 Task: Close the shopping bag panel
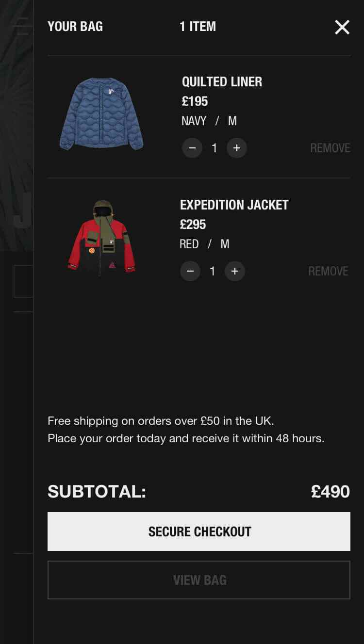coord(342,27)
